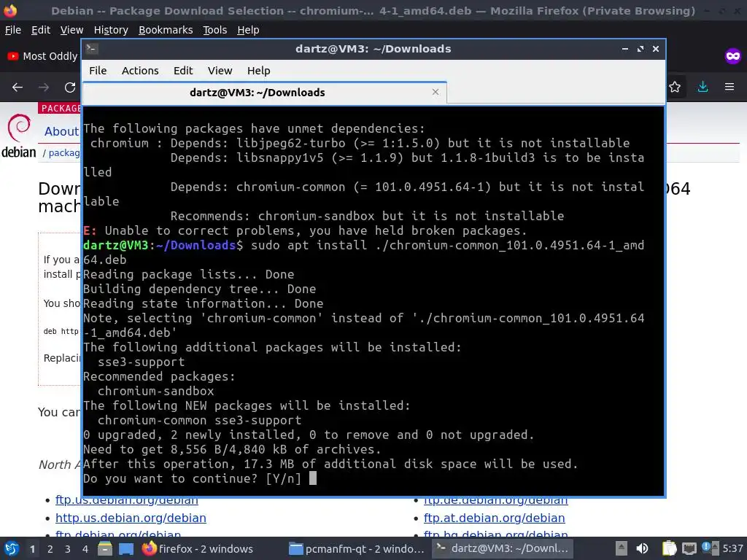
Task: Switch to virtual desktop 2
Action: coord(50,549)
